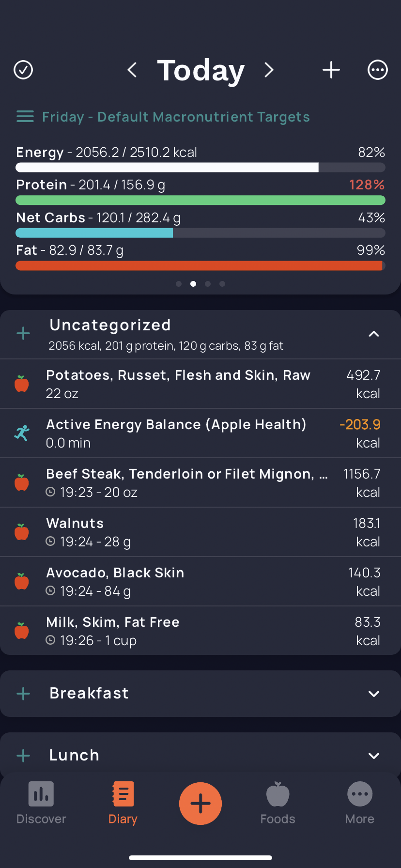Open the Foods tab
The width and height of the screenshot is (401, 868).
[x=278, y=803]
